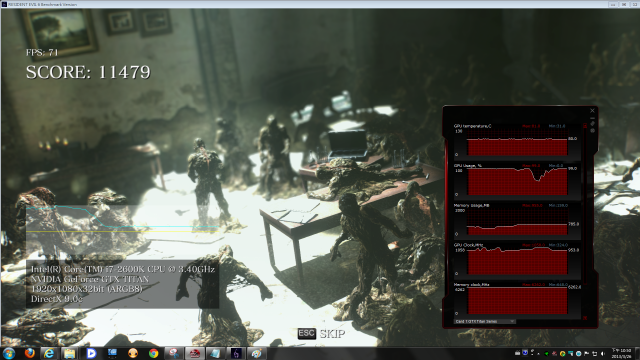Open the orange face taskbar icon
This screenshot has height=360, width=640.
[133, 353]
